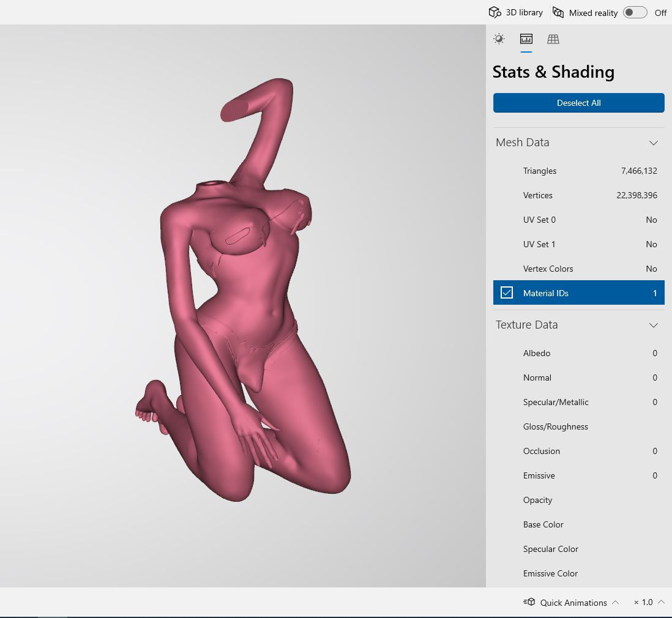
Task: Click the Quick Animations label
Action: click(573, 603)
